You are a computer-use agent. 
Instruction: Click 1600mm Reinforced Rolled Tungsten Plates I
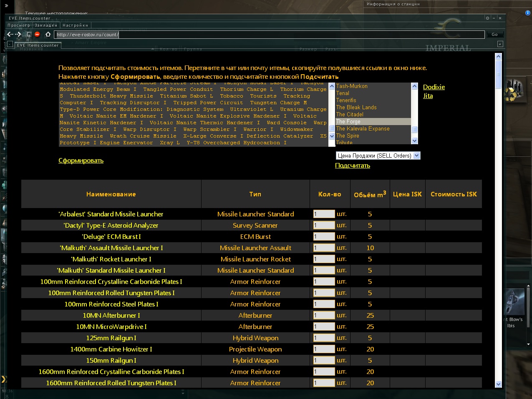(111, 383)
